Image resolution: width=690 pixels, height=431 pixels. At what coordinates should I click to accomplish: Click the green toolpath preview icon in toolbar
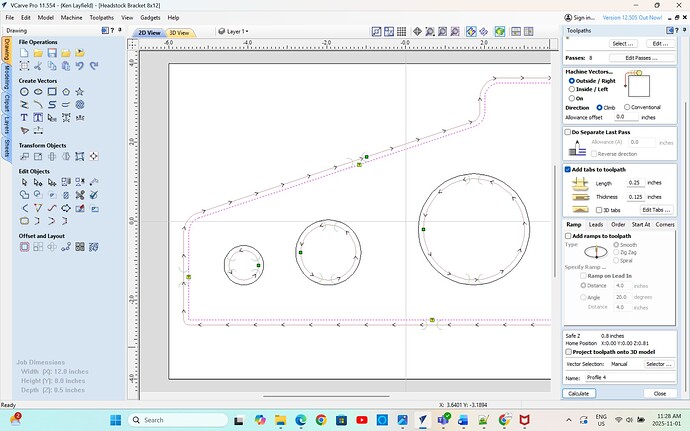(x=499, y=31)
